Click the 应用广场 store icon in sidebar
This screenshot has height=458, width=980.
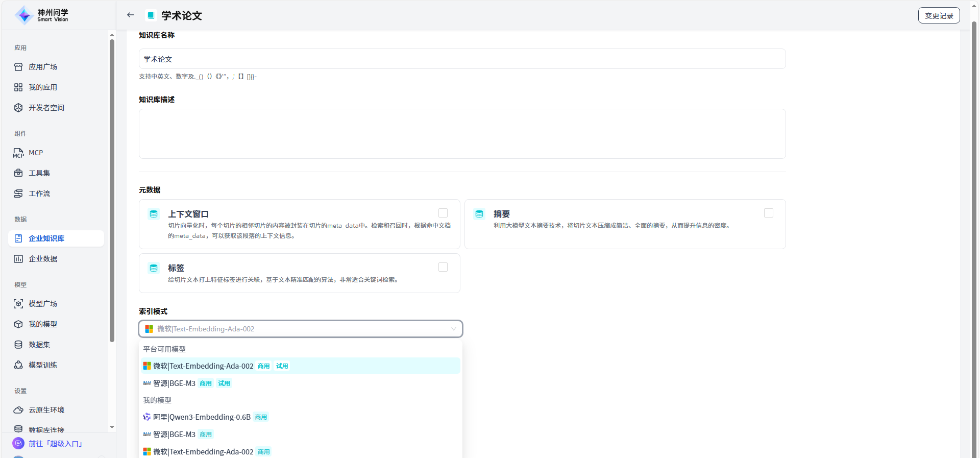click(18, 67)
